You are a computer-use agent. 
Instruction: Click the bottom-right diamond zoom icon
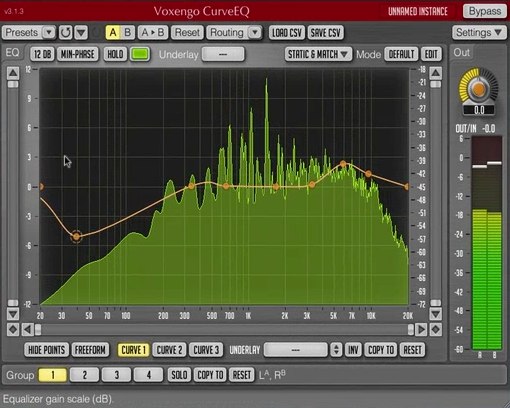(x=436, y=330)
